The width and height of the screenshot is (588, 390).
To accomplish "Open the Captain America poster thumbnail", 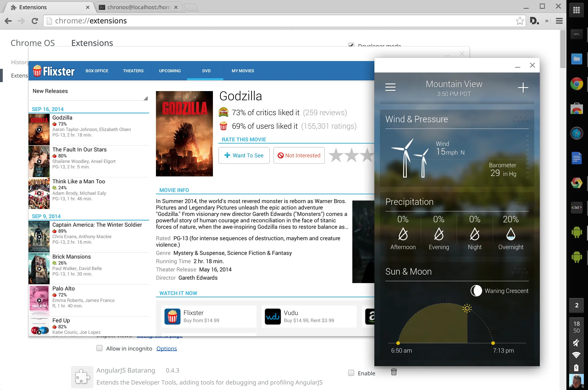I will 39,237.
